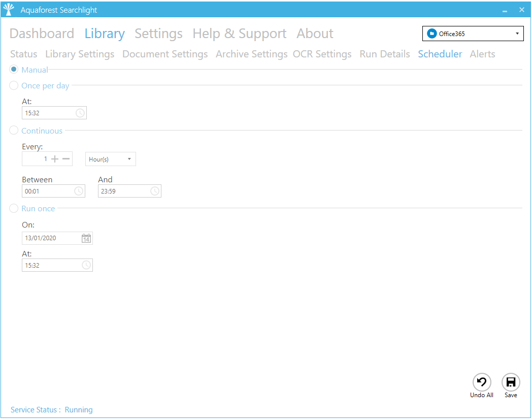Viewport: 532px width, 419px height.
Task: Click clock icon in And time field
Action: [155, 191]
